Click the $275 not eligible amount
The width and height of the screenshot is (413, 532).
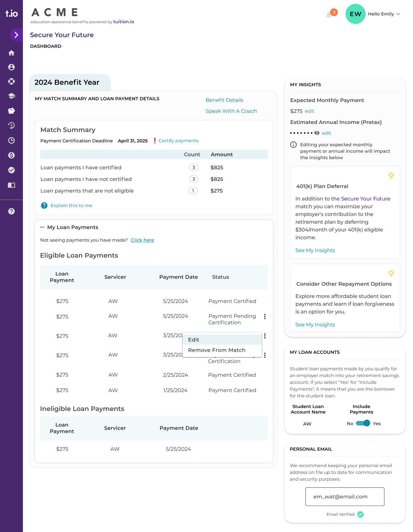point(217,191)
